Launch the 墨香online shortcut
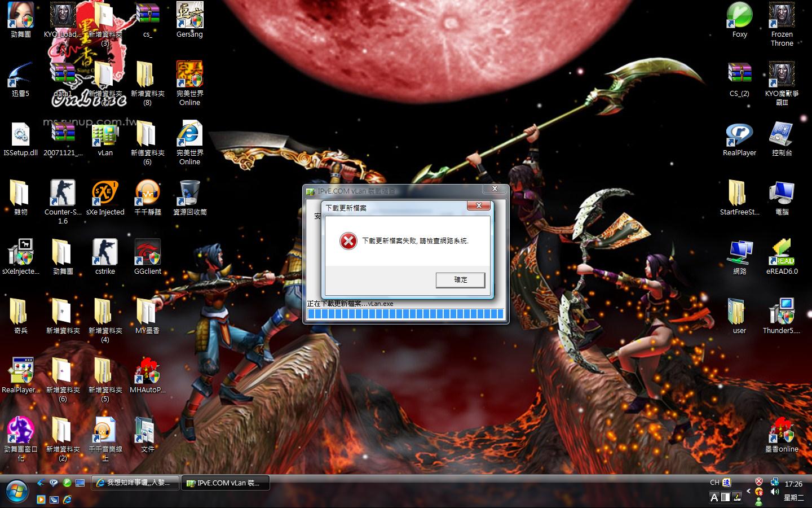The image size is (812, 508). coord(782,435)
